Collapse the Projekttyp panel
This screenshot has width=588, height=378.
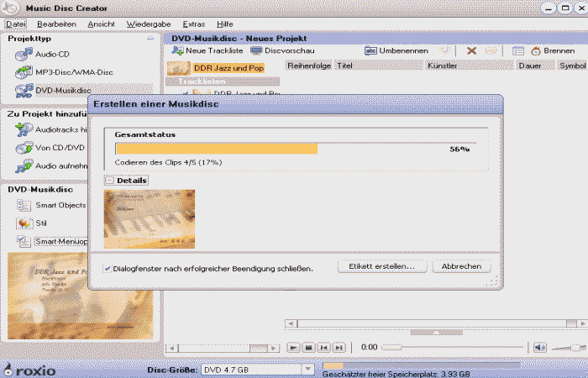[x=150, y=39]
